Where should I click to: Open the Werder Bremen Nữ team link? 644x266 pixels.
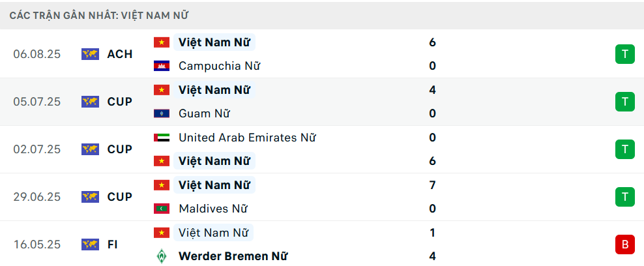click(233, 256)
